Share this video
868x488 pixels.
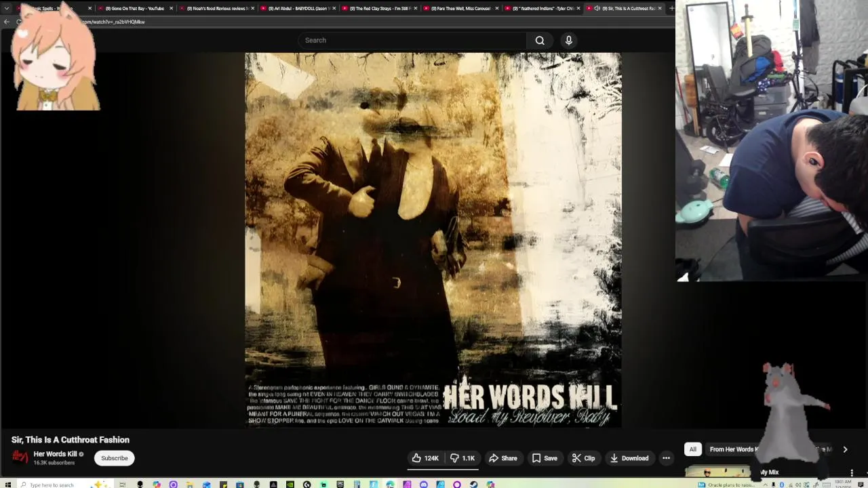(503, 458)
